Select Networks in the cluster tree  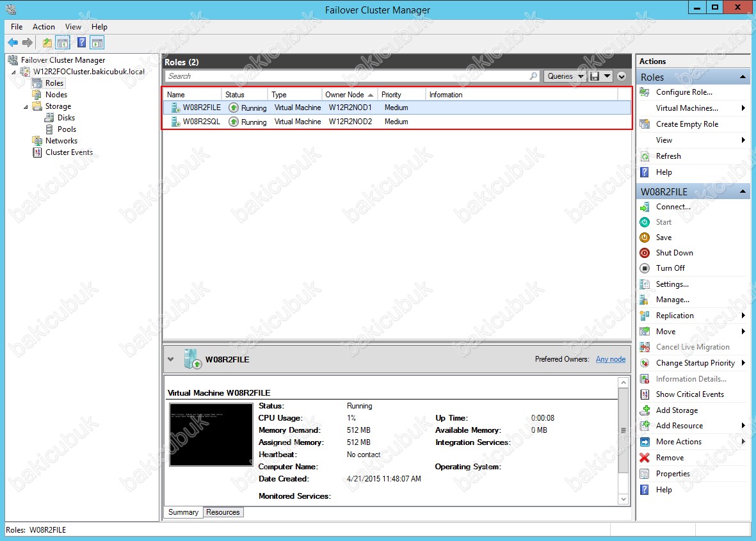[61, 141]
